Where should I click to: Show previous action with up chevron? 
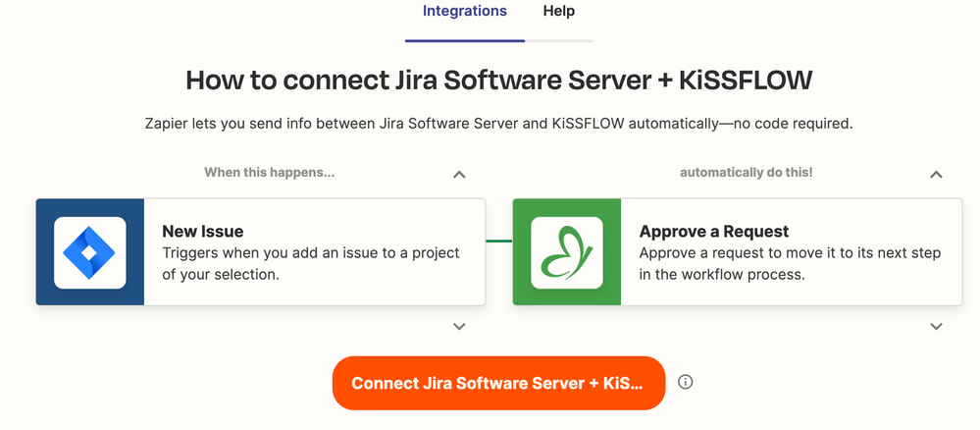936,174
